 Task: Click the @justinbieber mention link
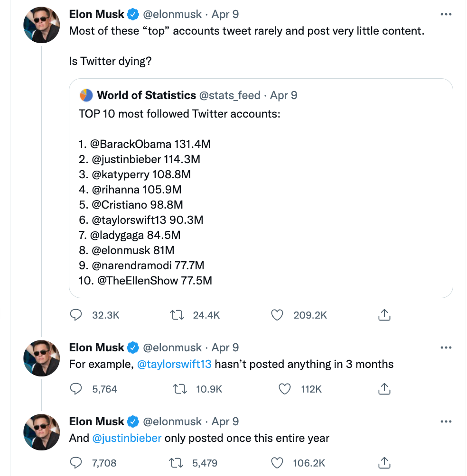click(x=127, y=438)
